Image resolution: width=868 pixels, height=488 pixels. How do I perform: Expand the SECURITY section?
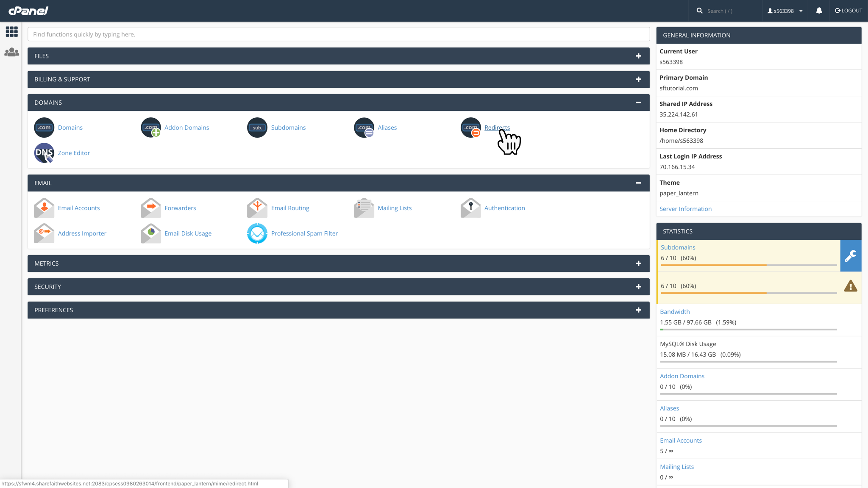click(638, 287)
